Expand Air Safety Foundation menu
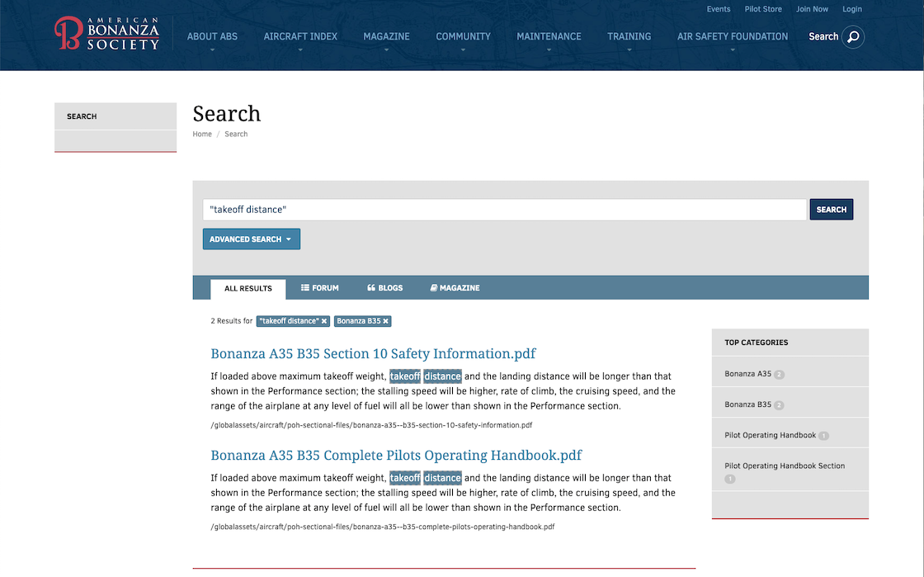The height and width of the screenshot is (577, 924). click(733, 36)
